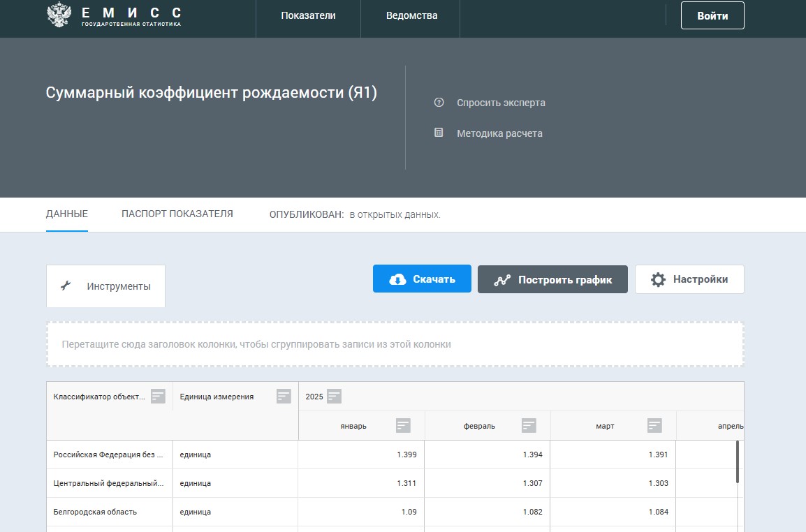Click the question mark icon near Спросить эксперта
Screen dimensions: 806x532
point(439,103)
